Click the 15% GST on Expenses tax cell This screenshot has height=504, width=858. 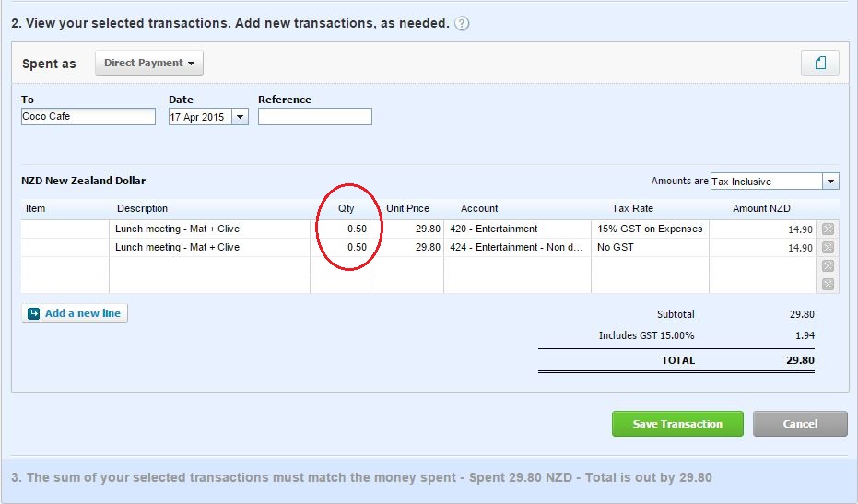pos(649,229)
